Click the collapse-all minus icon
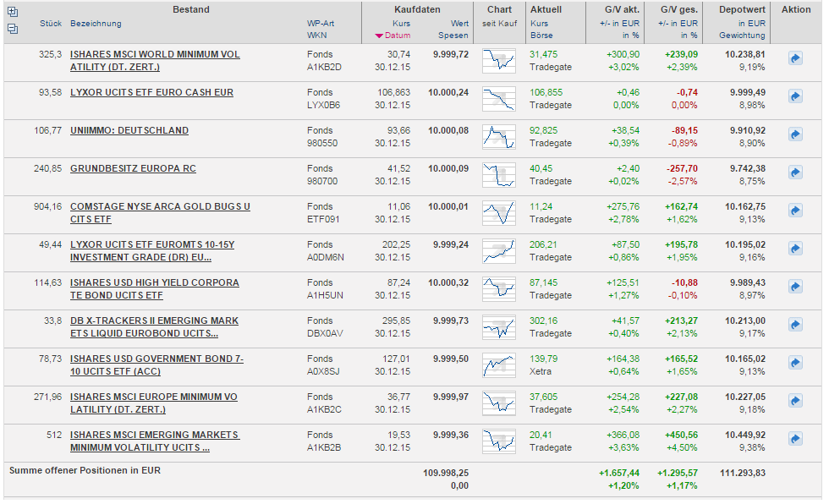829x504 pixels. click(12, 28)
